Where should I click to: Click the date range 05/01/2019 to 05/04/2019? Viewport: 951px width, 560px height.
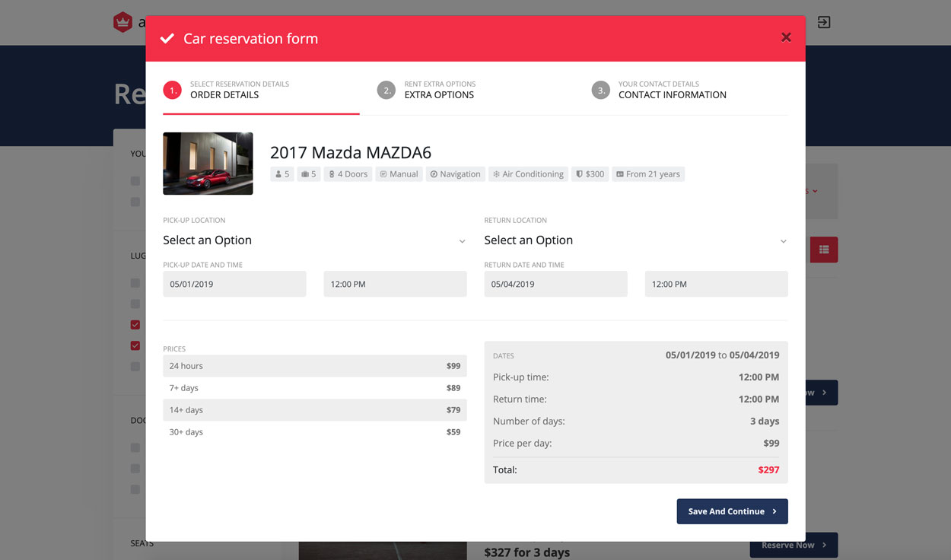722,355
